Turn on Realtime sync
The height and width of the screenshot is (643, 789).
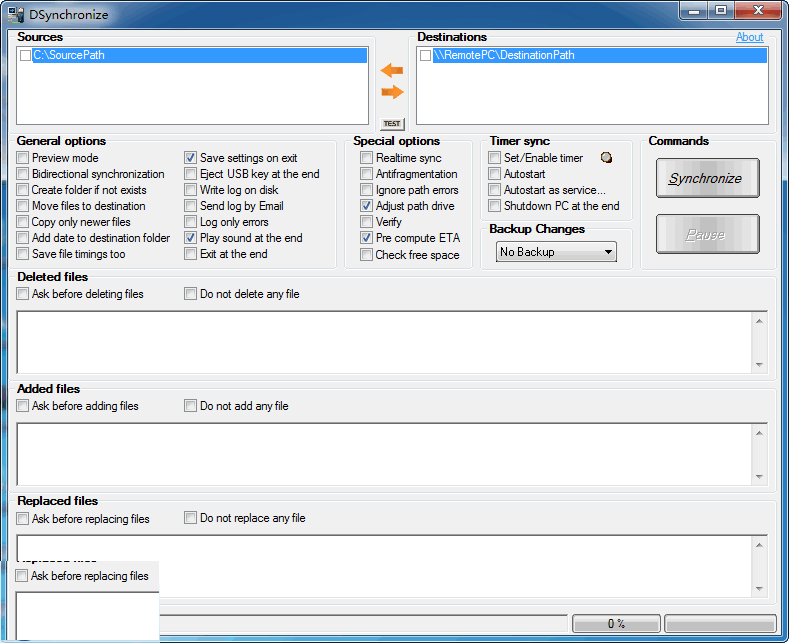pyautogui.click(x=366, y=158)
